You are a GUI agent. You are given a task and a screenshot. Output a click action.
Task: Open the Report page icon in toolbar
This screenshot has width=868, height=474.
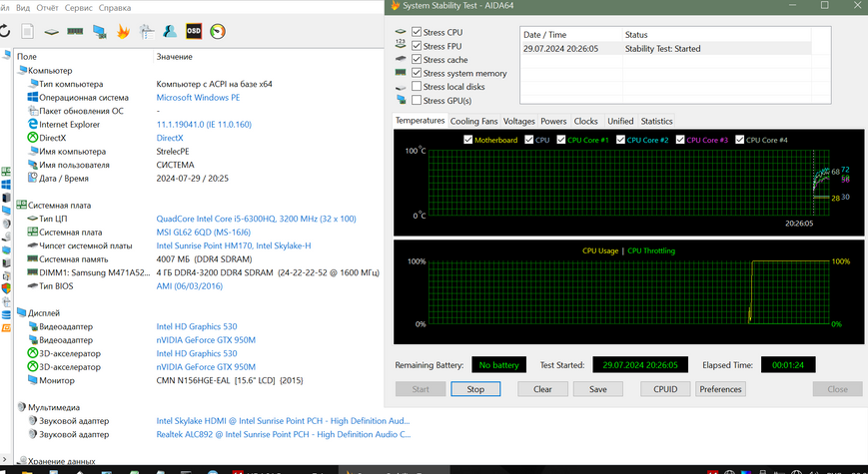point(28,32)
